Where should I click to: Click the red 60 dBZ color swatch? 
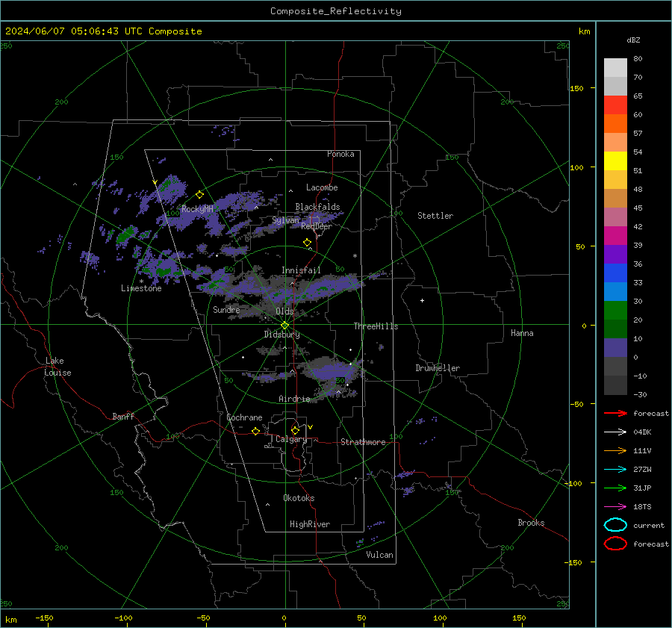(x=615, y=105)
